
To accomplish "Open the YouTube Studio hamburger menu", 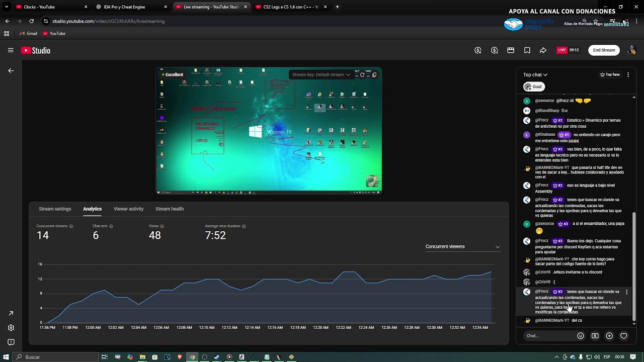I will coord(11,50).
